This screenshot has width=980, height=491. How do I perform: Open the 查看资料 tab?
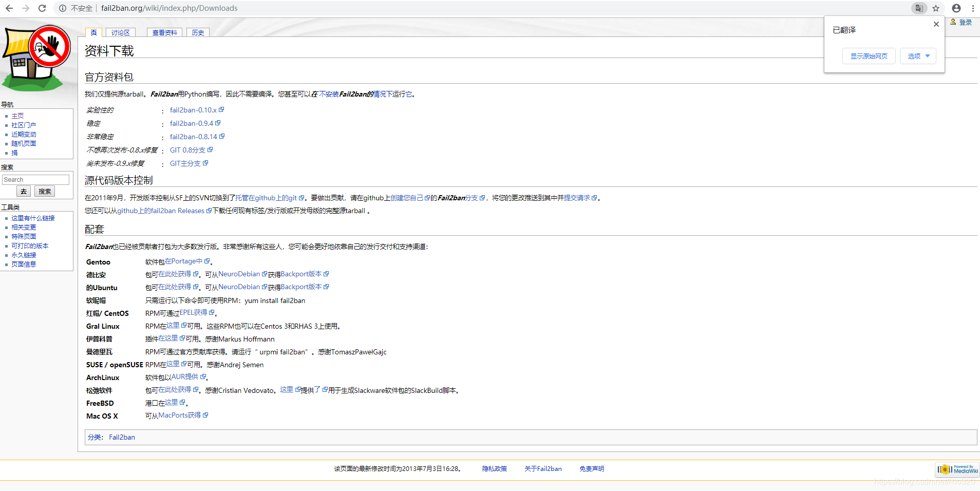click(x=164, y=32)
